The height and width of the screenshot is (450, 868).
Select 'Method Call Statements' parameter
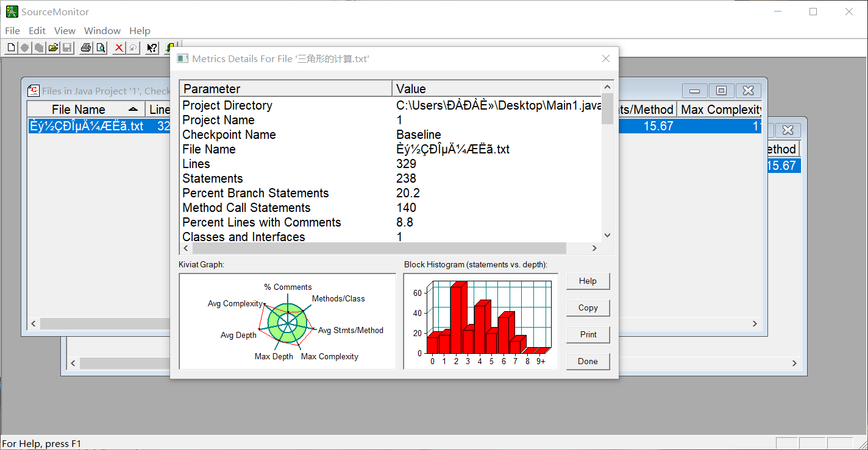click(x=247, y=208)
